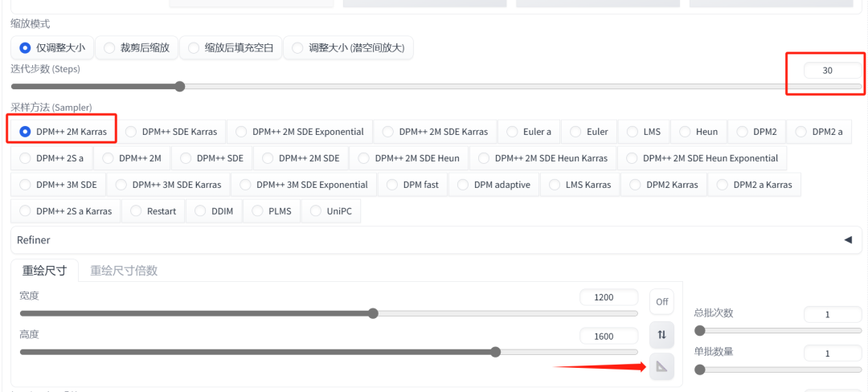Choose DPM++ 2M SDE Exponential sampler

(300, 132)
